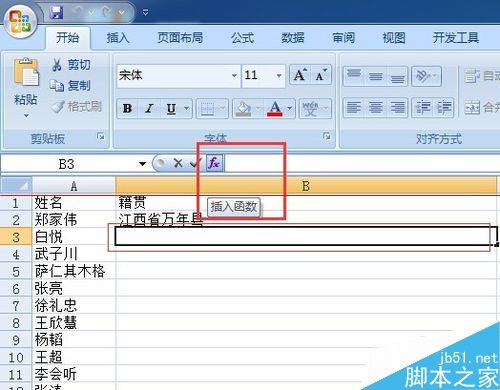Click the 剪切 cut button
The width and height of the screenshot is (500, 390).
tap(71, 64)
